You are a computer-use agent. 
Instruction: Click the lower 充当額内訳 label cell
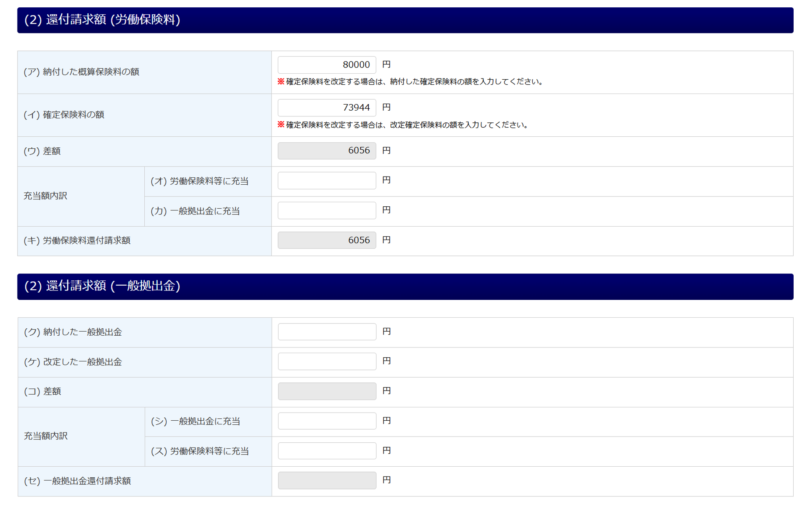[x=46, y=436]
